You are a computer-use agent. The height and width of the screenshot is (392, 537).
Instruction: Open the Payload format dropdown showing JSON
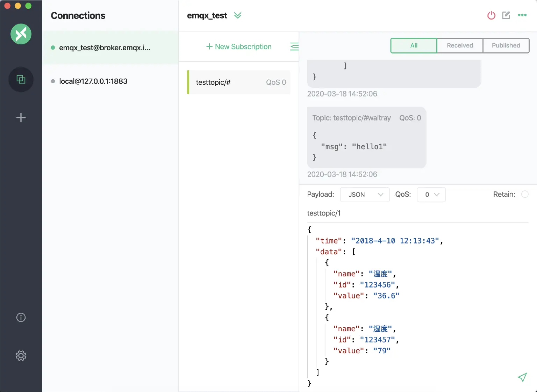tap(365, 195)
